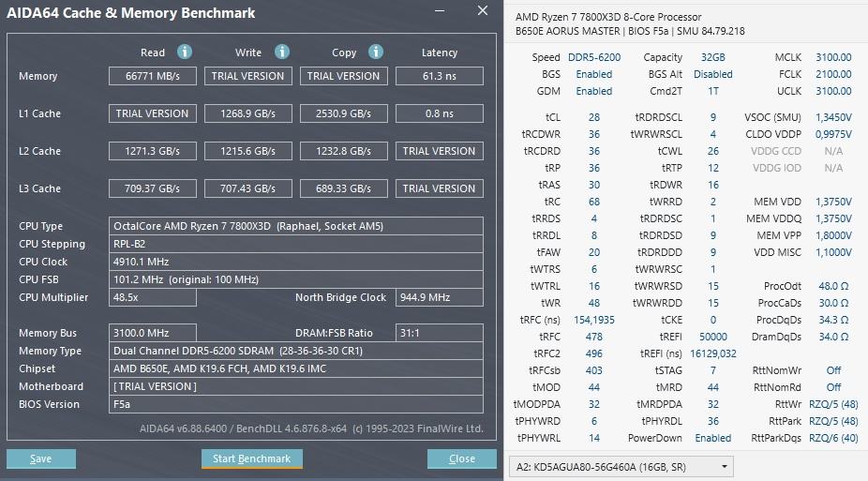Click tREFI (ns) value 16129,032

[713, 353]
